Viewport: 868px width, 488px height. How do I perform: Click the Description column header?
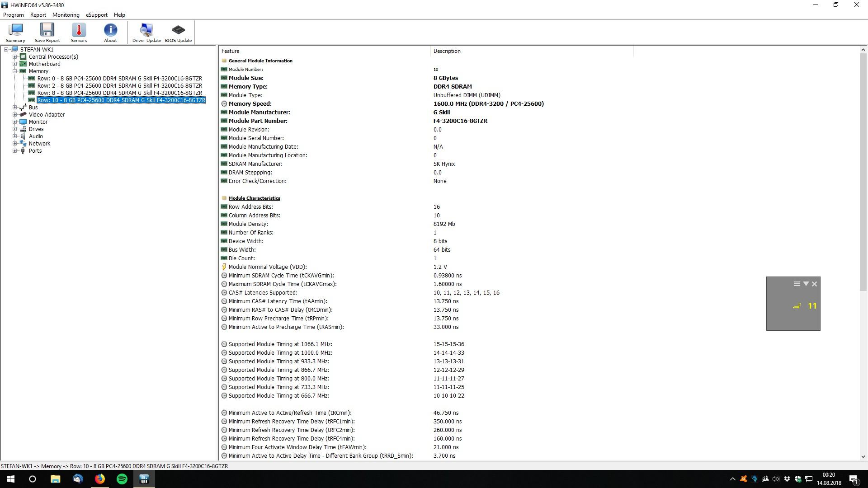532,51
